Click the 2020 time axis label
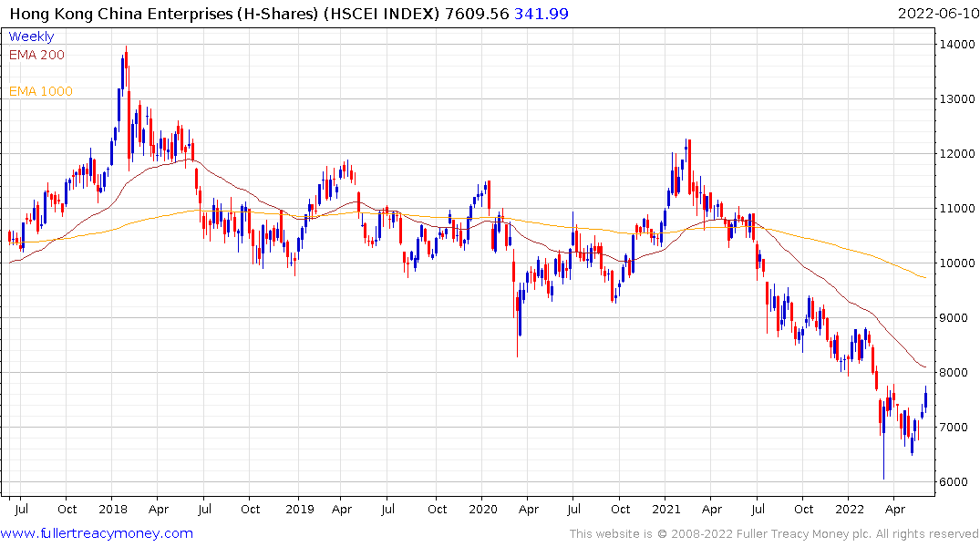Screen dimensions: 980x547 click(483, 509)
